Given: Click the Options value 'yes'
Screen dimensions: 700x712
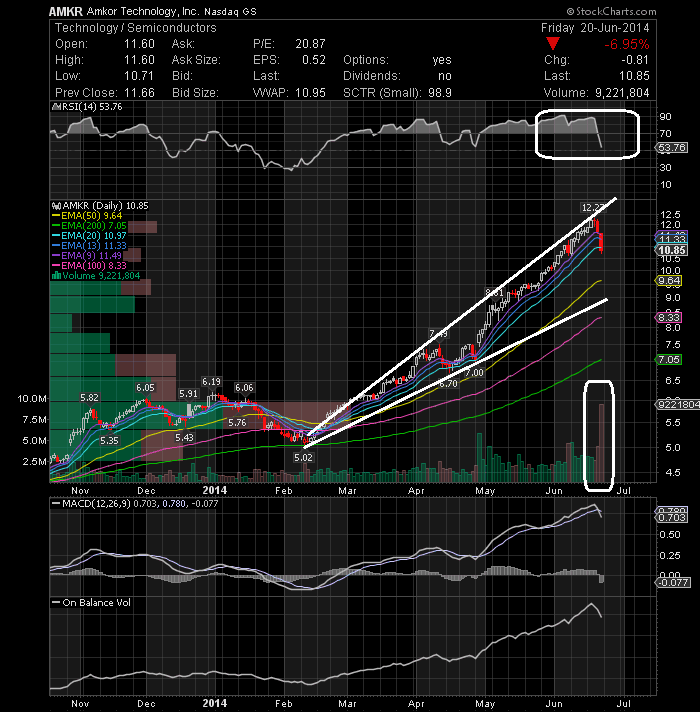Looking at the screenshot, I should point(442,60).
